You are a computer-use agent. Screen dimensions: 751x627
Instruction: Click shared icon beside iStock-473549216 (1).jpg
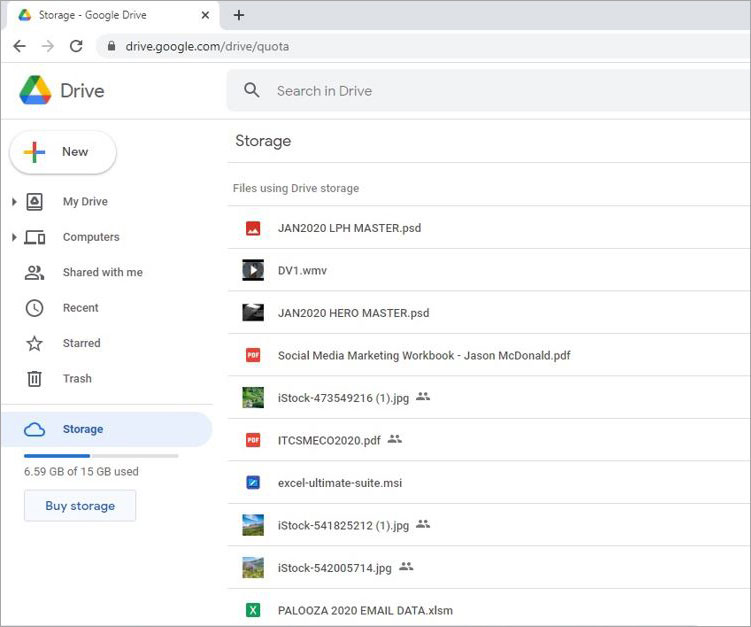click(x=423, y=396)
